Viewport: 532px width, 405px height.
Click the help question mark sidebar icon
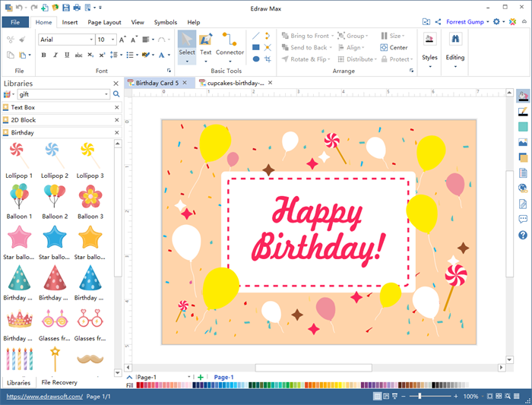point(523,236)
